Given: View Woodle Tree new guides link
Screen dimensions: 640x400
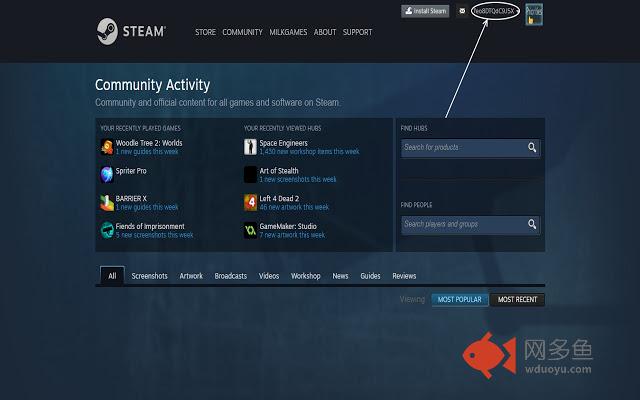Looking at the screenshot, I should coord(147,151).
